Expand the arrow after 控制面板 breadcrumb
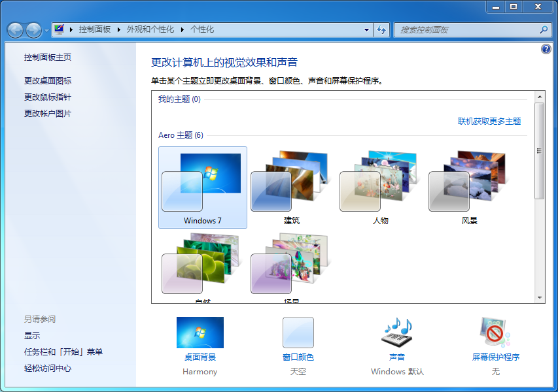Viewport: 558px width, 392px height. (x=119, y=29)
